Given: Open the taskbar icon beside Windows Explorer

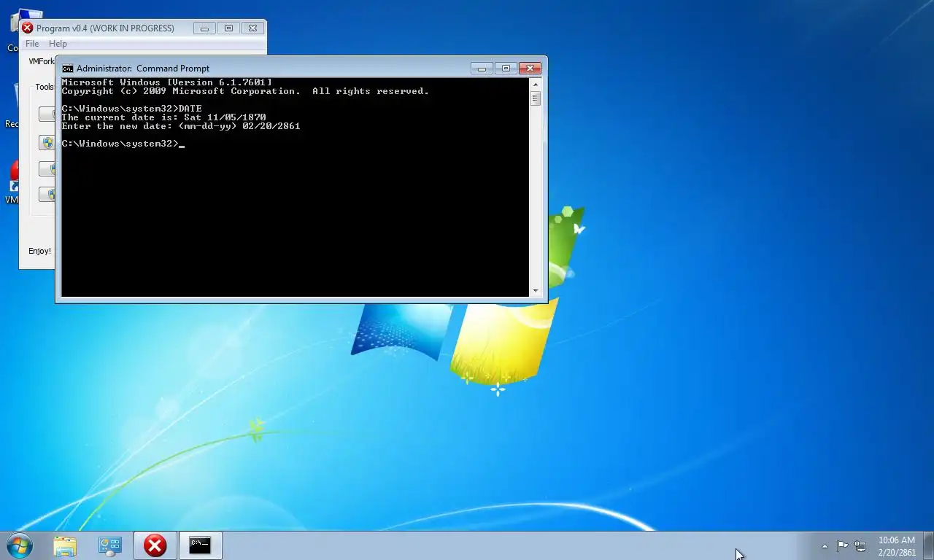Looking at the screenshot, I should 110,545.
